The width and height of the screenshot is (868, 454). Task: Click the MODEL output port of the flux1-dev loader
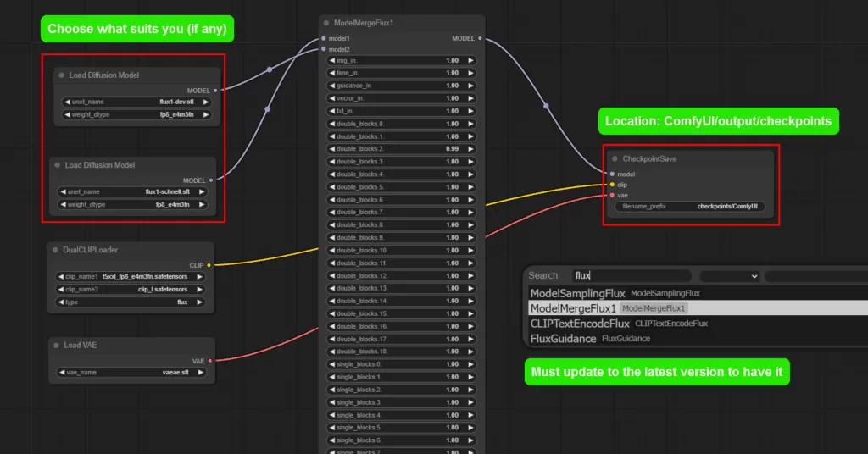click(x=215, y=90)
